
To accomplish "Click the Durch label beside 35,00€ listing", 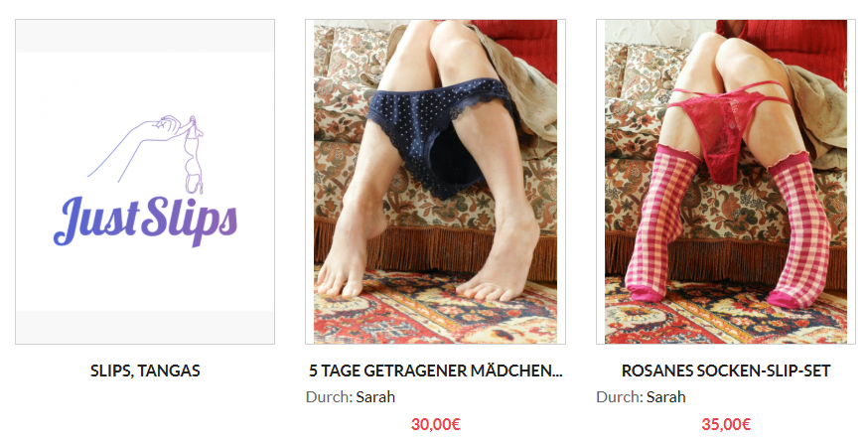I will click(620, 397).
